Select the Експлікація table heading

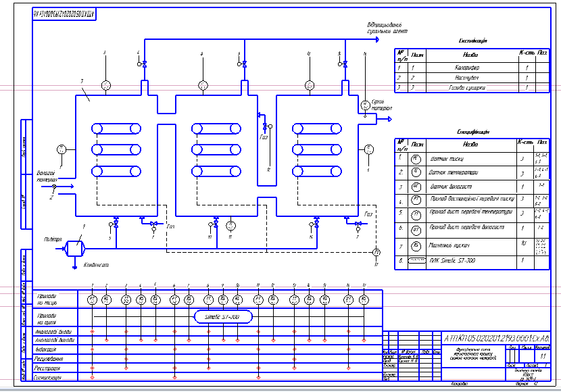472,41
